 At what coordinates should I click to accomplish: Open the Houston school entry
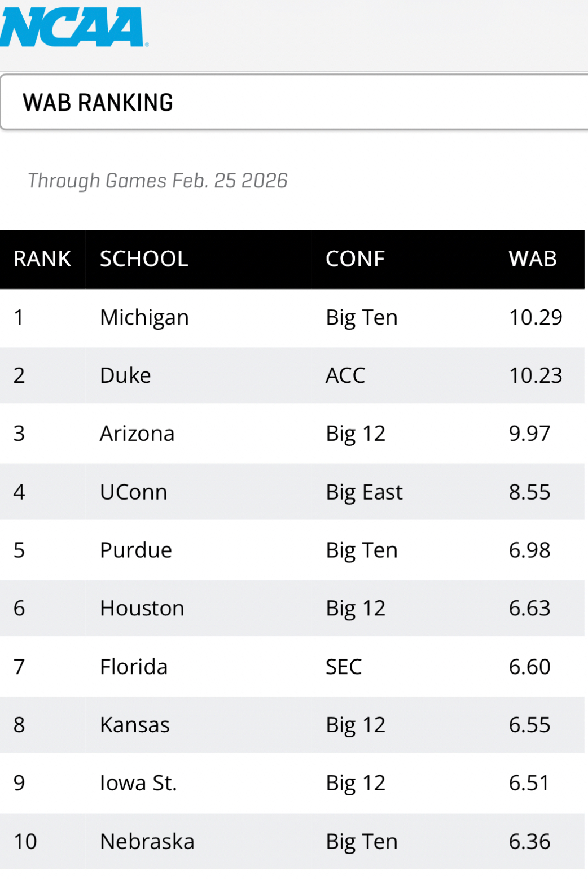[x=142, y=609]
